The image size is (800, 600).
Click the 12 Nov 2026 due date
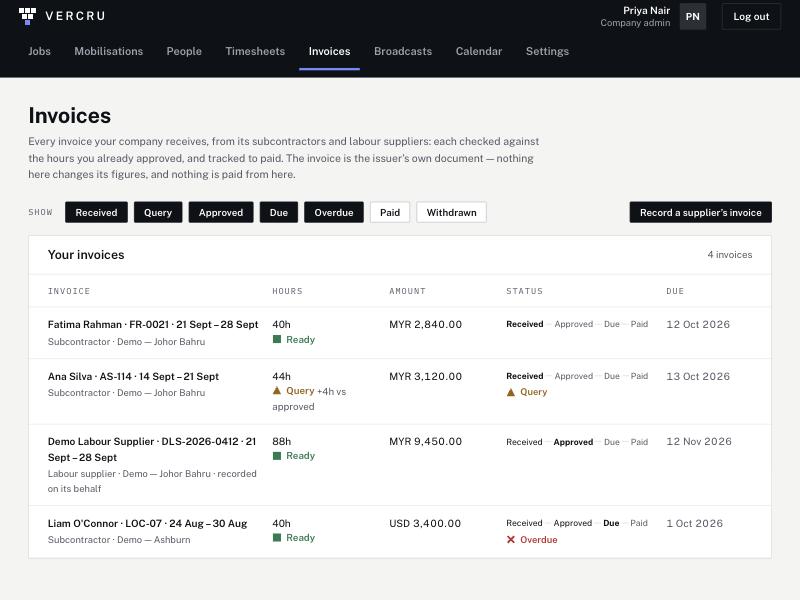[x=699, y=441]
